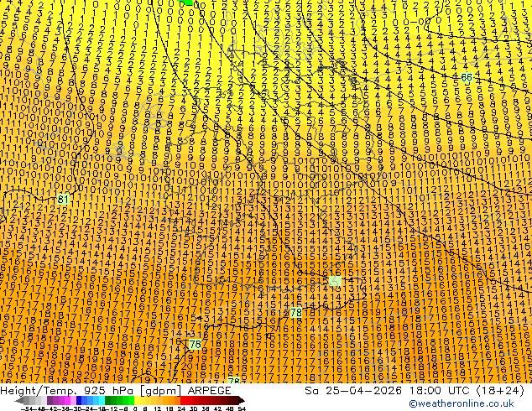532x411 pixels.
Task: Click the dark maroon right arrow end of the color scale
Action: click(241, 400)
